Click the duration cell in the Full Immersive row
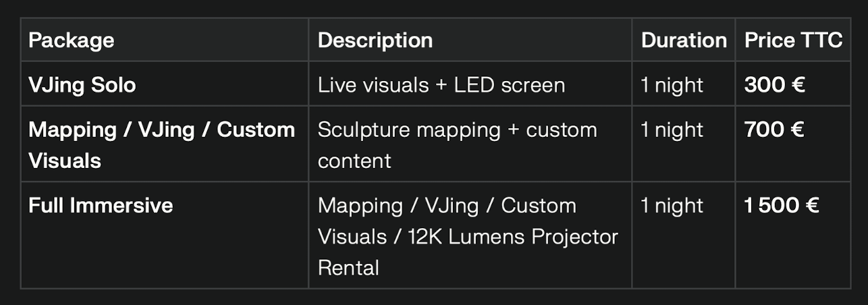 pyautogui.click(x=672, y=205)
